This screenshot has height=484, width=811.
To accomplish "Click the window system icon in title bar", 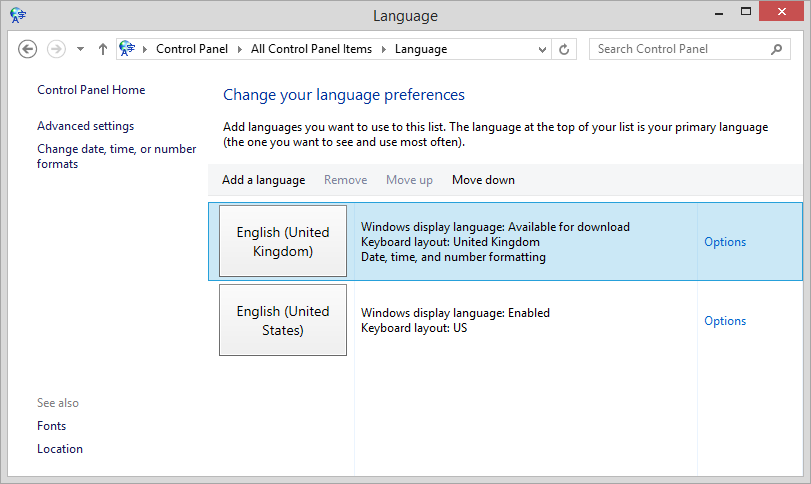I will click(x=18, y=15).
